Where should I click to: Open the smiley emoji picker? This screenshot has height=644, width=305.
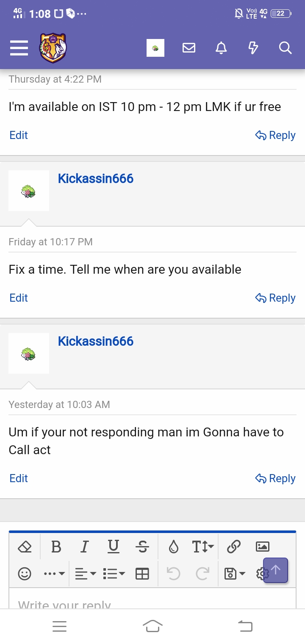pyautogui.click(x=25, y=574)
